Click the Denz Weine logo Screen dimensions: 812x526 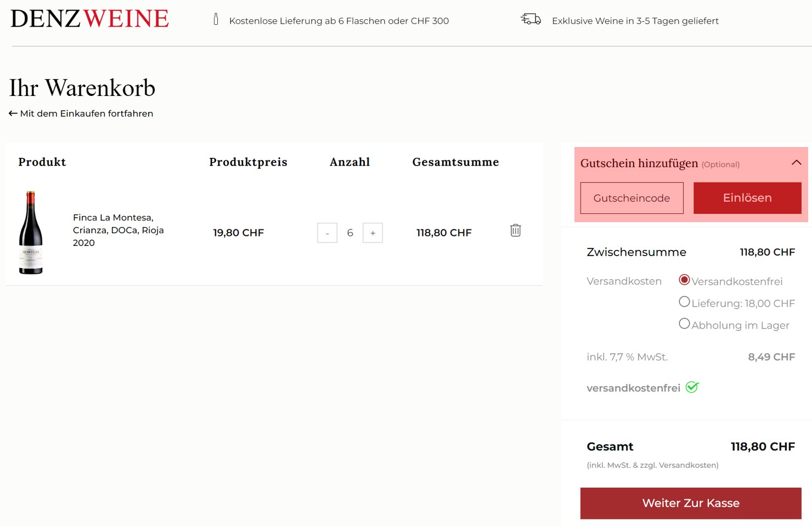[x=89, y=19]
